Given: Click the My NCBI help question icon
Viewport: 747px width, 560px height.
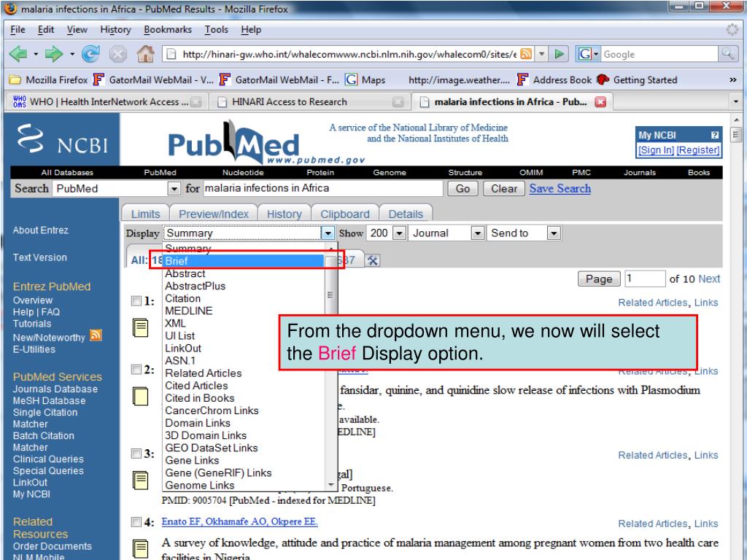Looking at the screenshot, I should 714,135.
